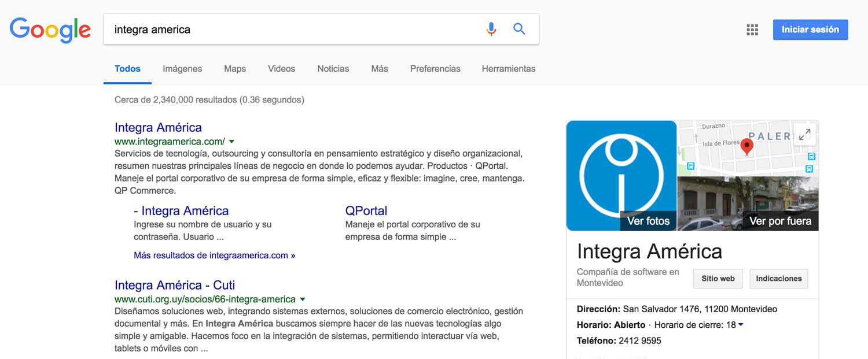The height and width of the screenshot is (359, 868).
Task: Open the '- Integra América' sitelink
Action: click(181, 210)
